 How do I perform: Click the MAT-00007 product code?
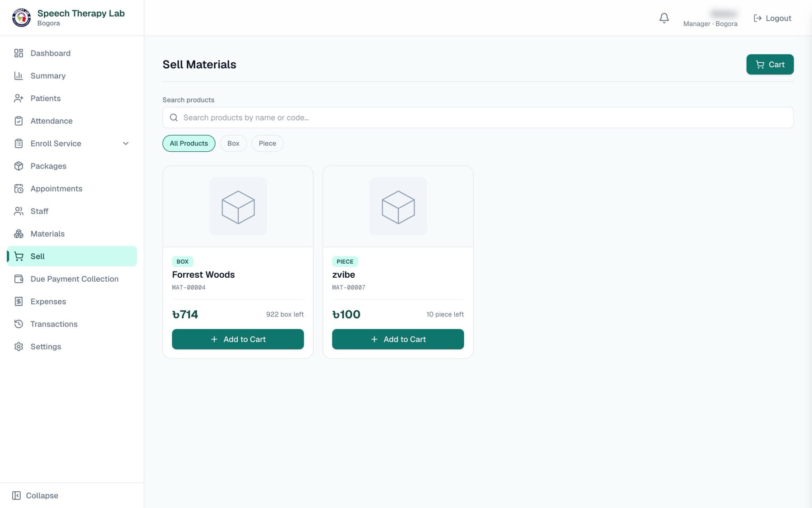(x=349, y=287)
